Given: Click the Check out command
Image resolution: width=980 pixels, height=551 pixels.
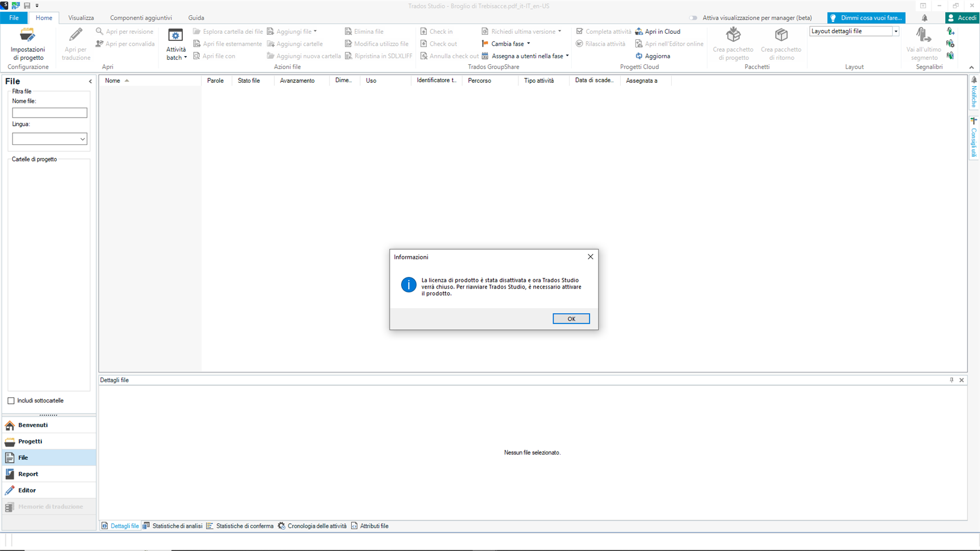Looking at the screenshot, I should coord(438,44).
